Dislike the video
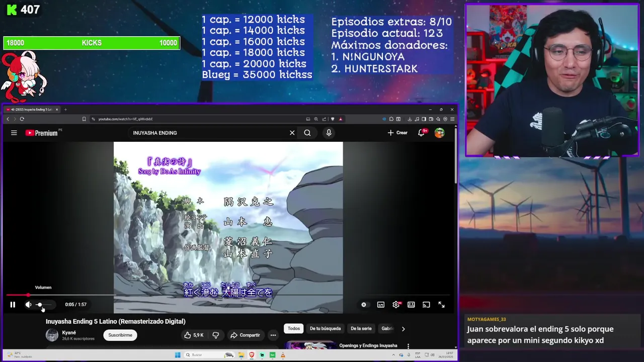Screen dimensions: 644x362 point(216,335)
